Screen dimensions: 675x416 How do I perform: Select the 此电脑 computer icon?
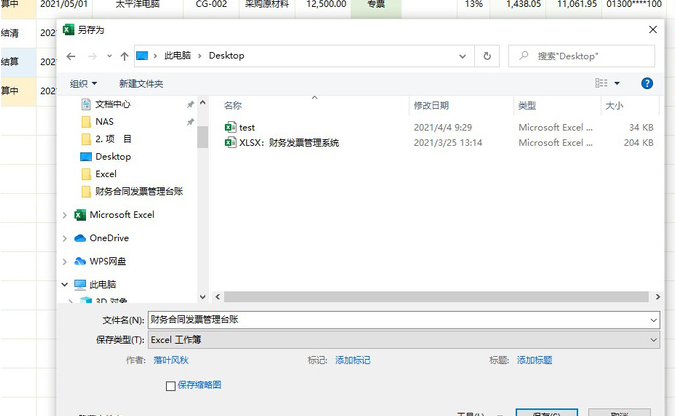[x=80, y=284]
